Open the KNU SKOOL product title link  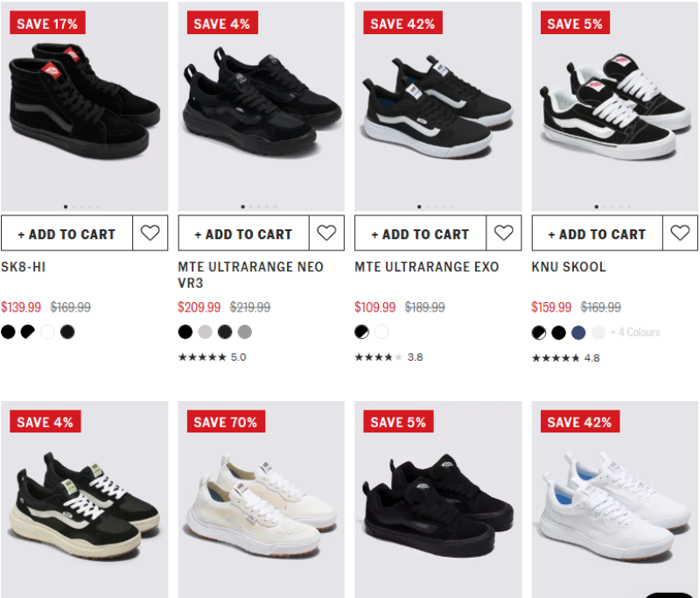(x=568, y=267)
